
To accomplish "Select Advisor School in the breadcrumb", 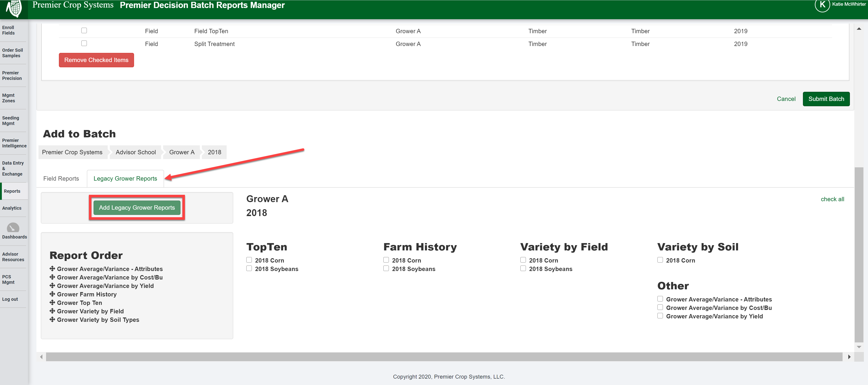I will pyautogui.click(x=135, y=152).
